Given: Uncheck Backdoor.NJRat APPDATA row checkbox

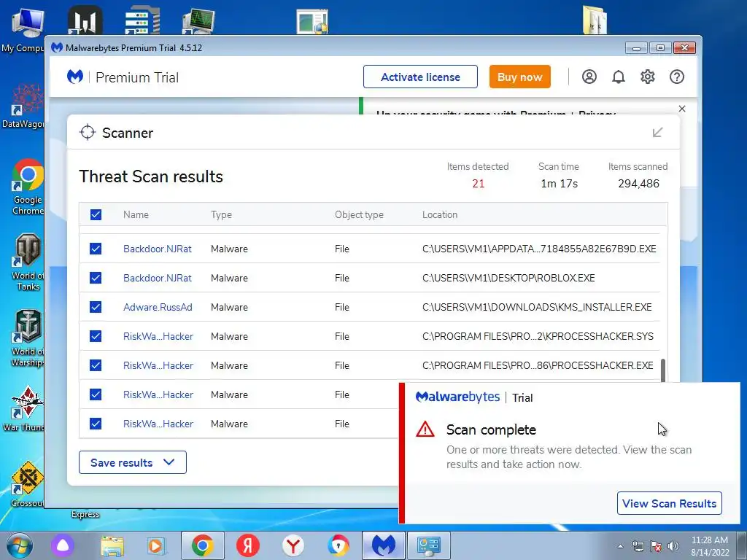Looking at the screenshot, I should [96, 249].
